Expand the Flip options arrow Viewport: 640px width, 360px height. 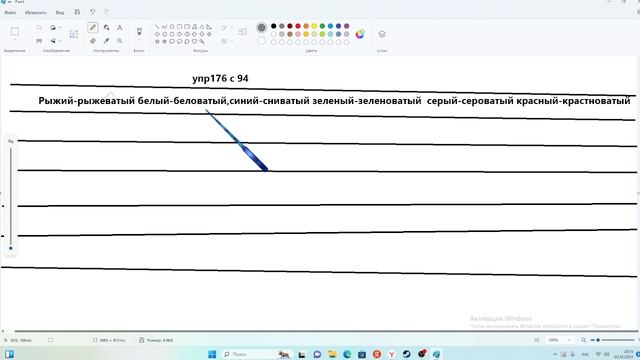[60, 41]
